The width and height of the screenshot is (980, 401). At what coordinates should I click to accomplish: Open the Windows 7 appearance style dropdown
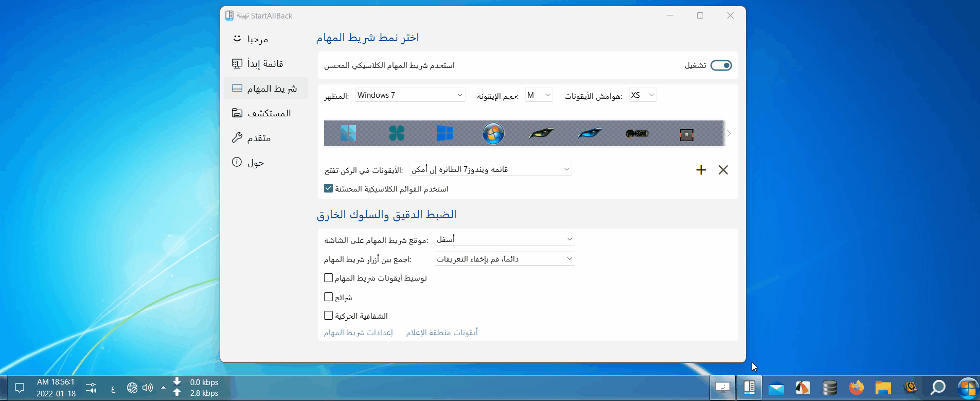tap(410, 95)
